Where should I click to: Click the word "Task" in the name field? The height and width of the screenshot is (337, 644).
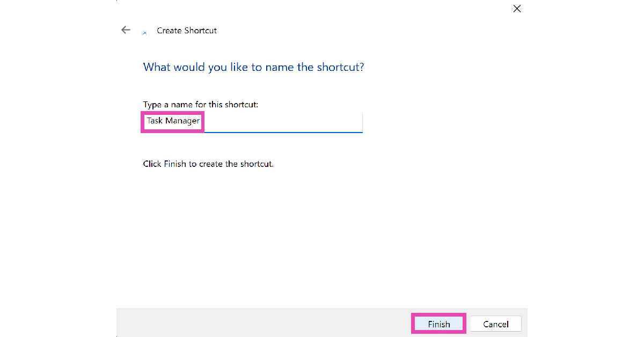pyautogui.click(x=155, y=121)
